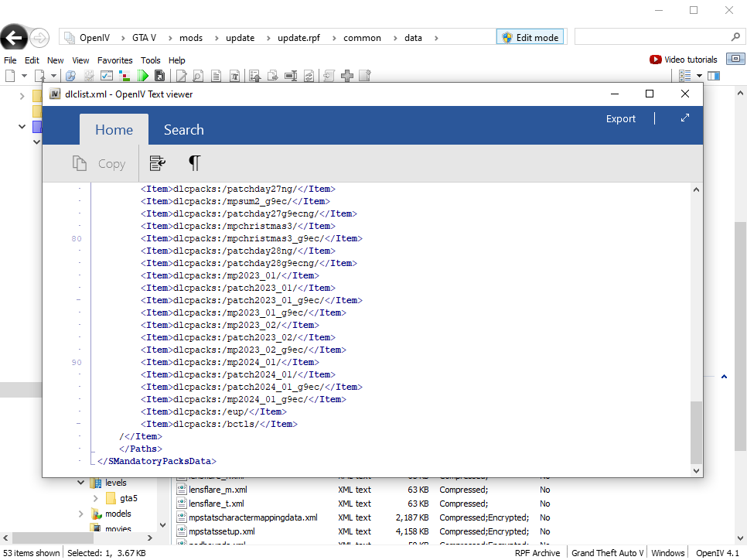This screenshot has height=560, width=747.
Task: Open the new file dropdown arrow
Action: coord(24,76)
